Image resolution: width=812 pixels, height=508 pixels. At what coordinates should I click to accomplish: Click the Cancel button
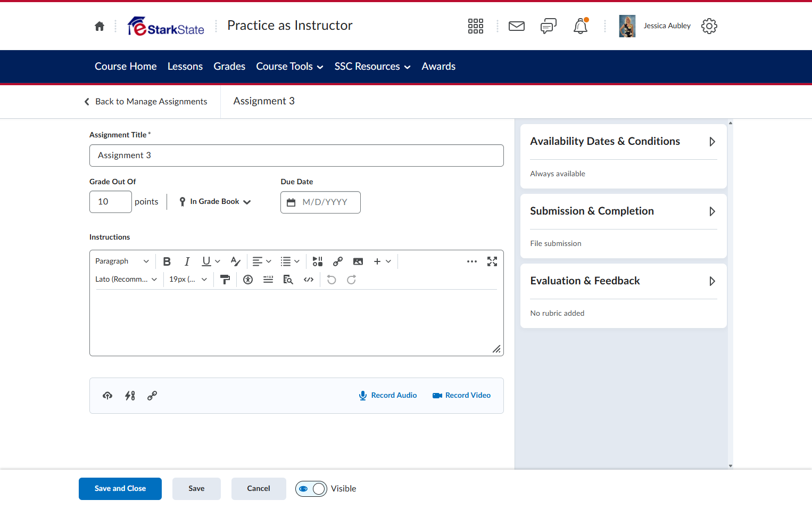point(259,489)
